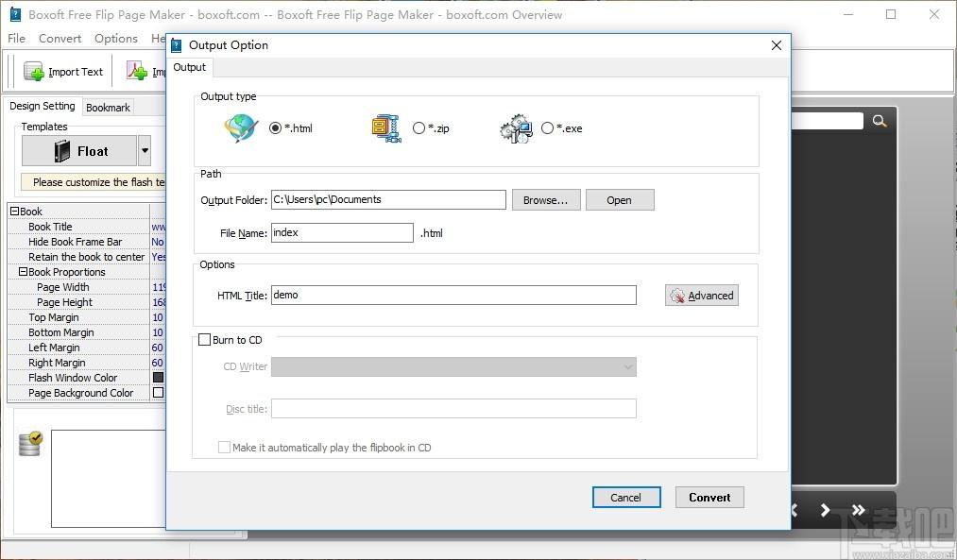Click the Cancel button
957x560 pixels.
626,497
